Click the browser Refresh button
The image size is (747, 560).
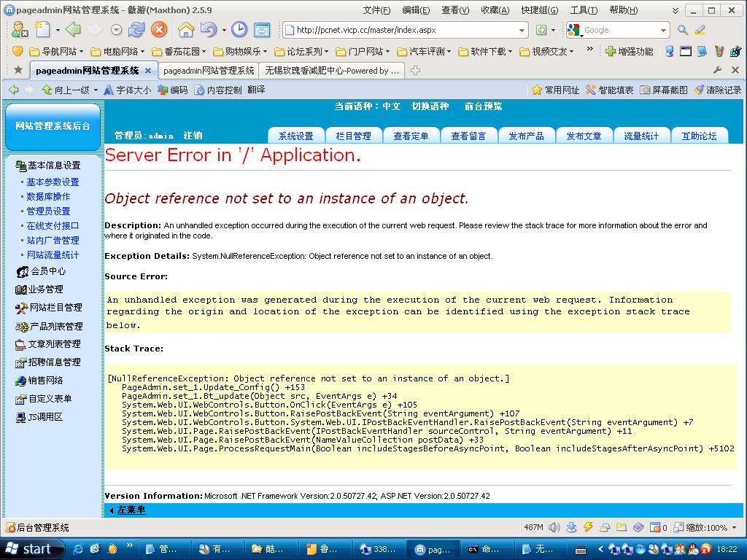pyautogui.click(x=136, y=30)
